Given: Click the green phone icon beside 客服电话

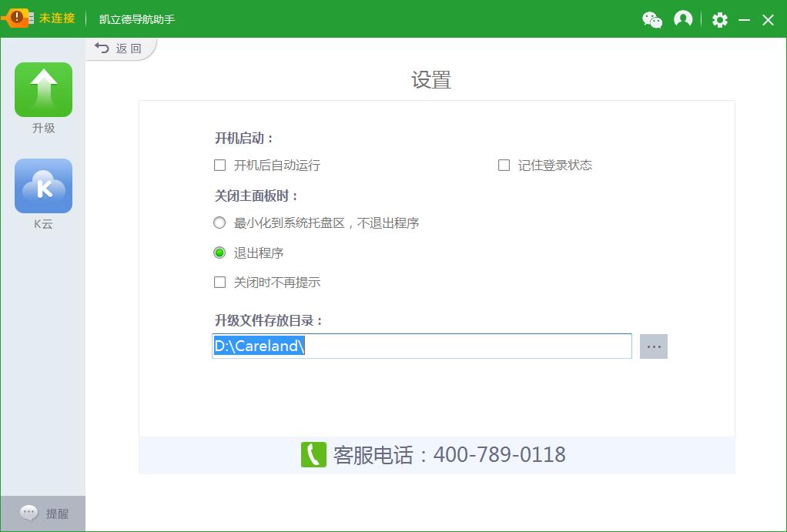Looking at the screenshot, I should click(313, 455).
